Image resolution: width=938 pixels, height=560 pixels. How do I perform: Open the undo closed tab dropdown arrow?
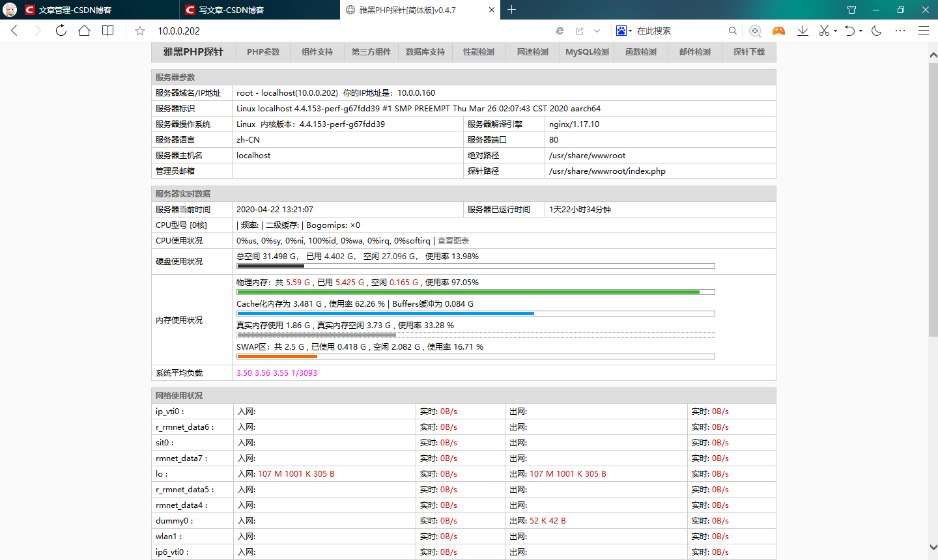pyautogui.click(x=860, y=31)
